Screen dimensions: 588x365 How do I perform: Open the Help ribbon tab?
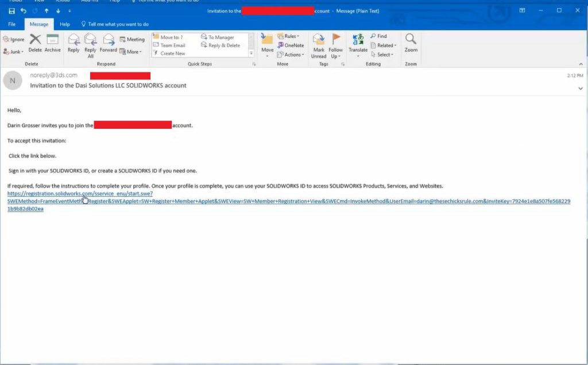point(65,24)
